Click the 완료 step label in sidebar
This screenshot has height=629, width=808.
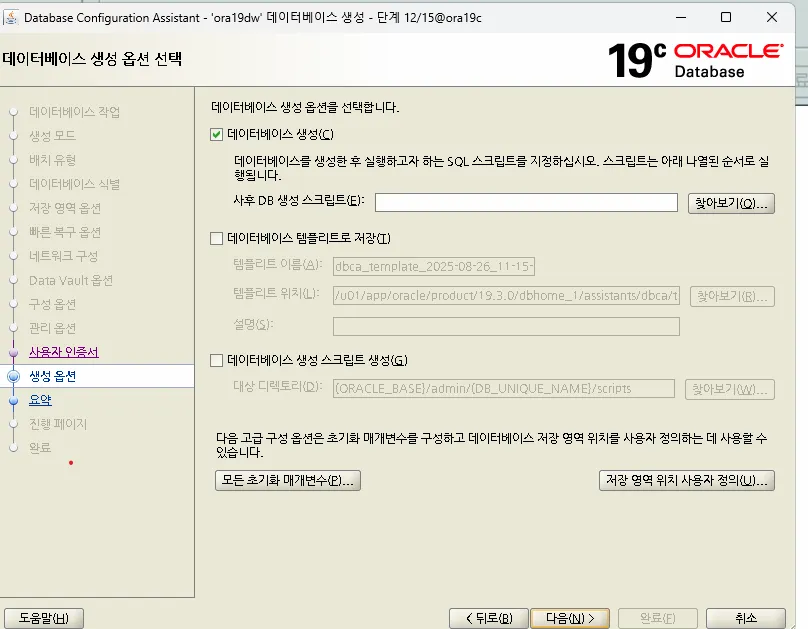pyautogui.click(x=40, y=448)
